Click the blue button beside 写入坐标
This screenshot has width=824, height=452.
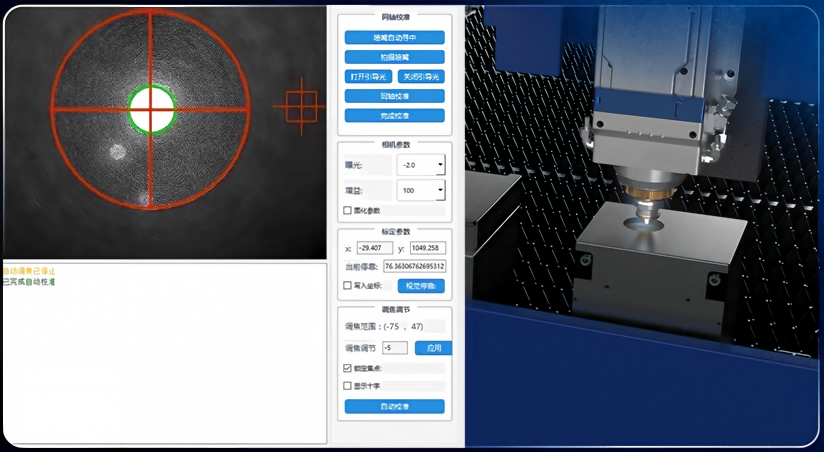coord(421,286)
